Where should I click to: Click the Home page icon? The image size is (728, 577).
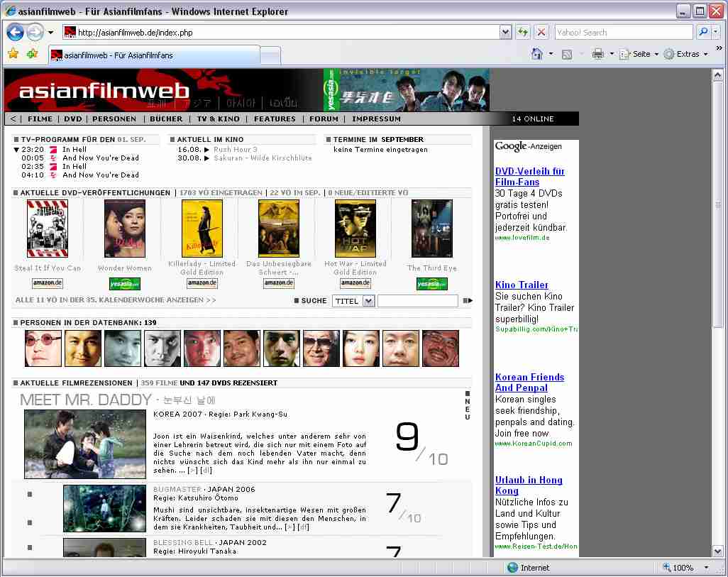pyautogui.click(x=538, y=54)
